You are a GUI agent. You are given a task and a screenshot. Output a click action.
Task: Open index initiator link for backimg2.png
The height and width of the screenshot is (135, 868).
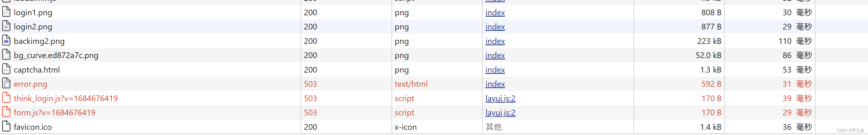[x=495, y=41]
